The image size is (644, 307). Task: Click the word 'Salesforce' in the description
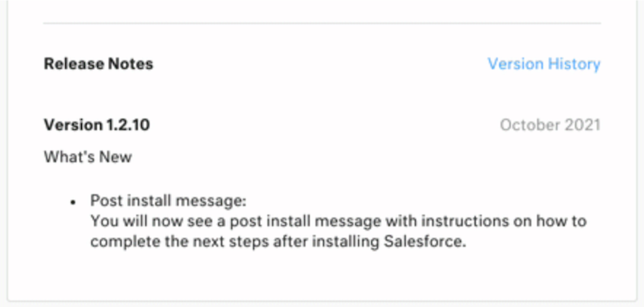click(x=425, y=241)
